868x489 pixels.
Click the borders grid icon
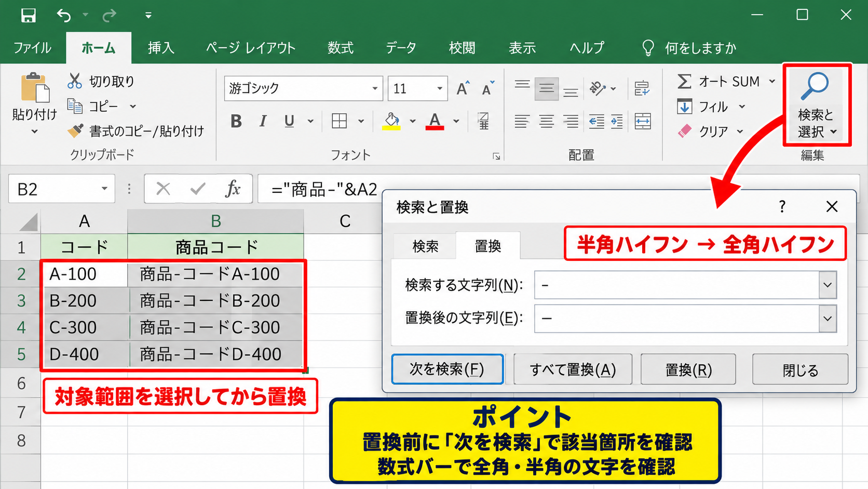click(x=339, y=121)
